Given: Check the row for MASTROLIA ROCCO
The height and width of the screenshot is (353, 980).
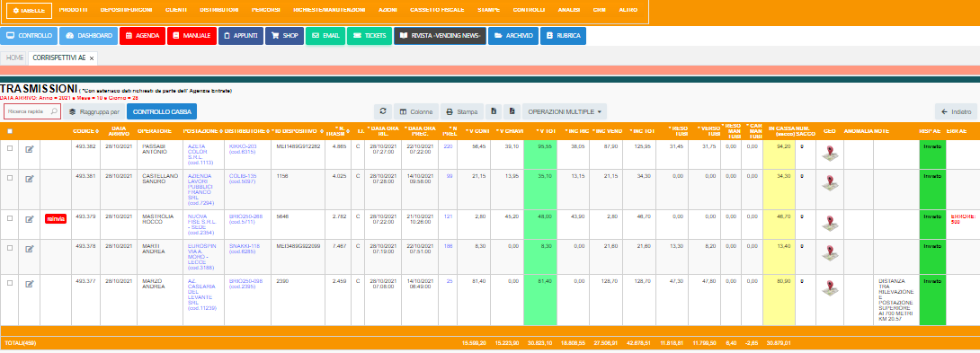Looking at the screenshot, I should click(9, 218).
